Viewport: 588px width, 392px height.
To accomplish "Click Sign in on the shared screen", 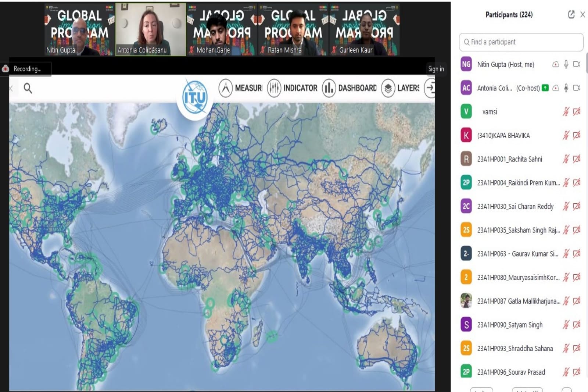I will (x=436, y=69).
